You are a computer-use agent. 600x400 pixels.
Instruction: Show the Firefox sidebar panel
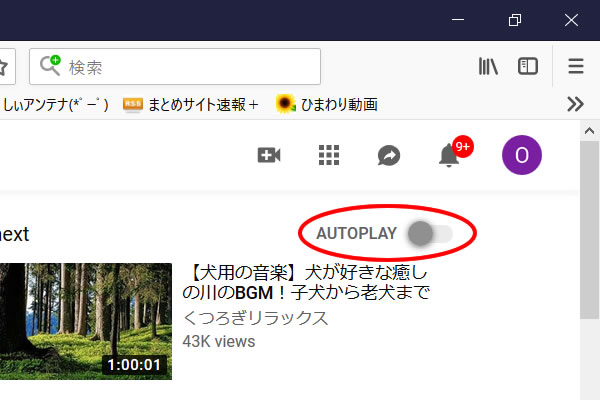[528, 67]
